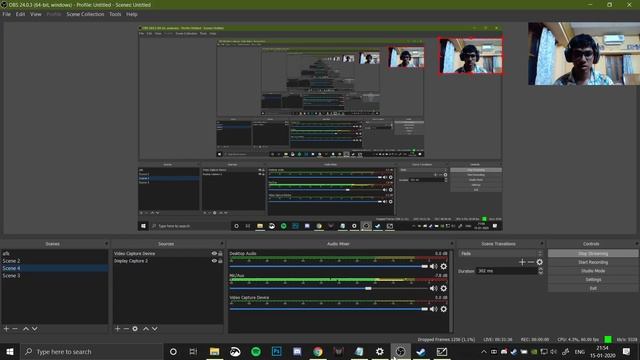This screenshot has width=640, height=360.
Task: Click the OBS Studio taskbar icon
Action: coord(400,351)
